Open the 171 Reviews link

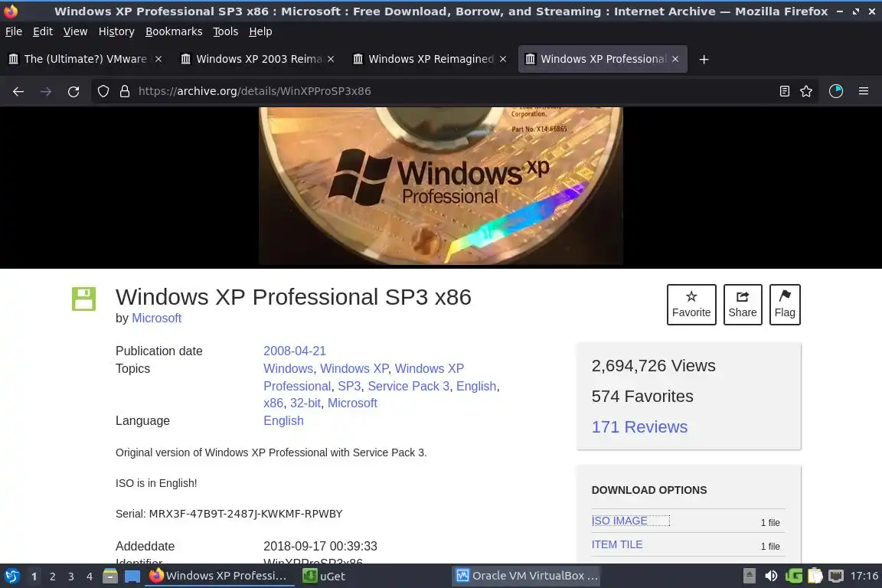point(639,427)
